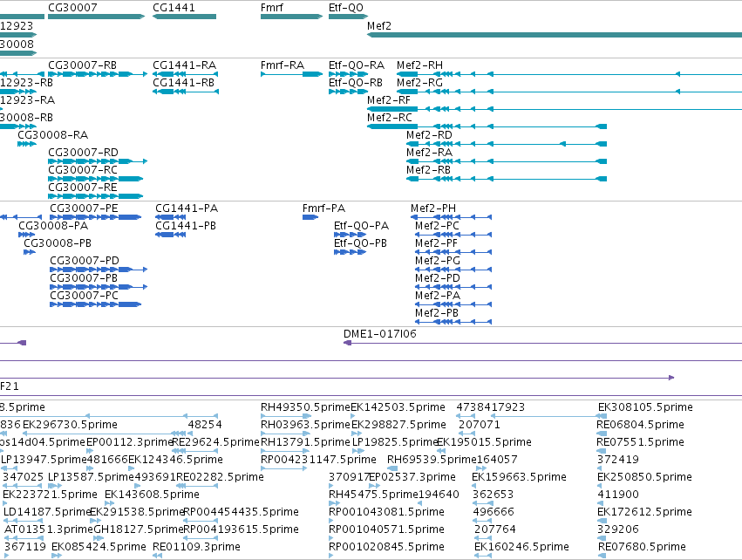Select the Mef2-PC protein label
This screenshot has height=560, width=742.
tap(437, 226)
